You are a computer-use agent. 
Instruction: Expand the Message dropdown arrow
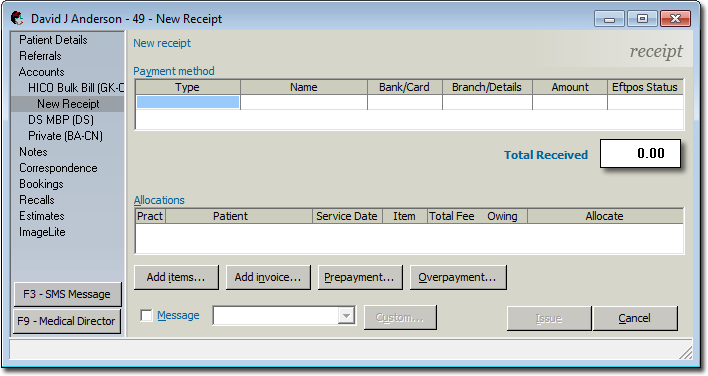(x=346, y=316)
